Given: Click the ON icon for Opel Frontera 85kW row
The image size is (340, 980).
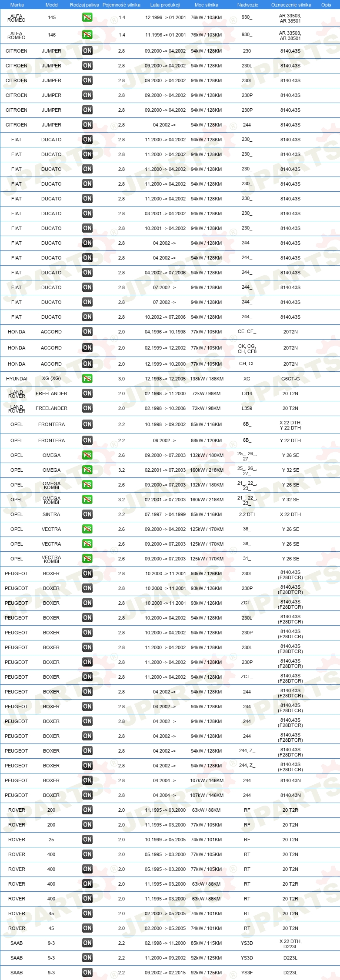Looking at the screenshot, I should pyautogui.click(x=87, y=424).
